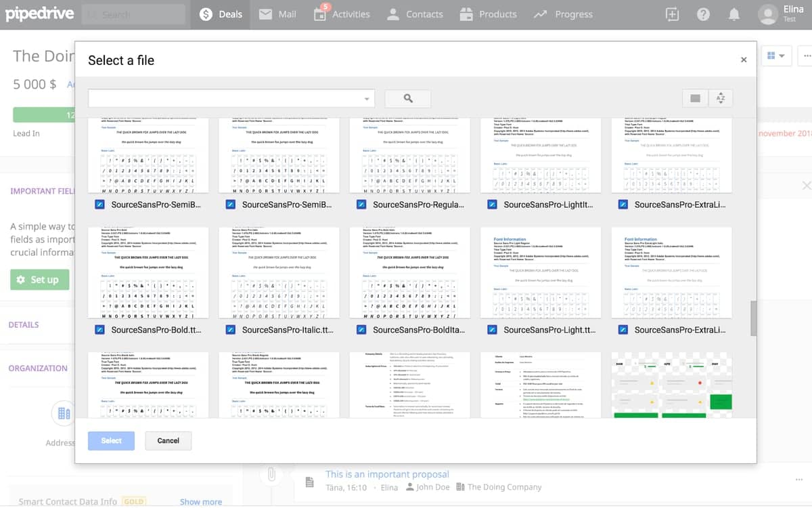Screen dimensions: 812x508
Task: Switch to list view in the file dialog
Action: pos(694,98)
